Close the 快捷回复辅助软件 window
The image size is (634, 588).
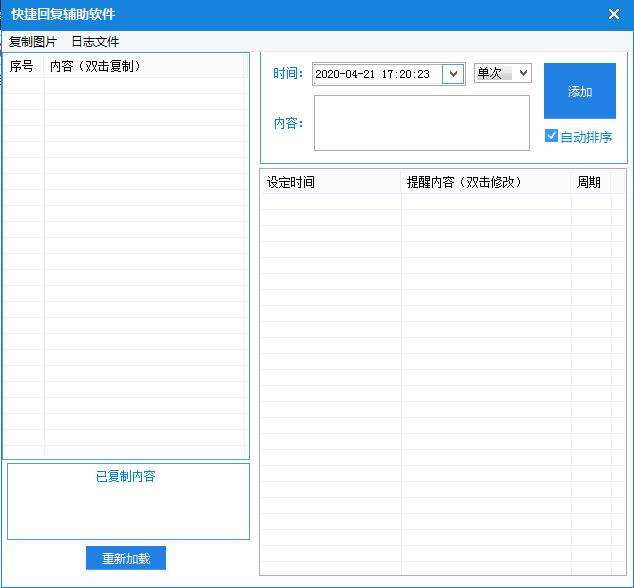tap(613, 14)
